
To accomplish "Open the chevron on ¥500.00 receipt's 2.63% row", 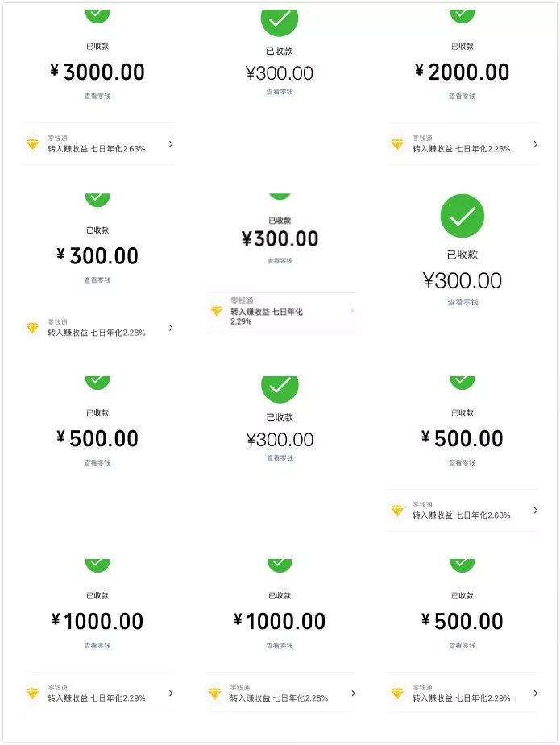I will click(536, 511).
